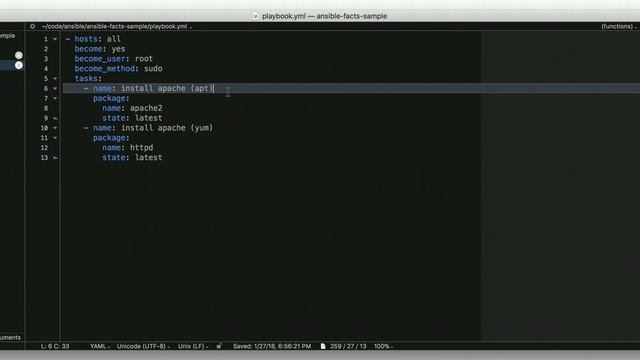This screenshot has height=360, width=640.
Task: Click the 'package:' keyword on line 11
Action: point(111,138)
